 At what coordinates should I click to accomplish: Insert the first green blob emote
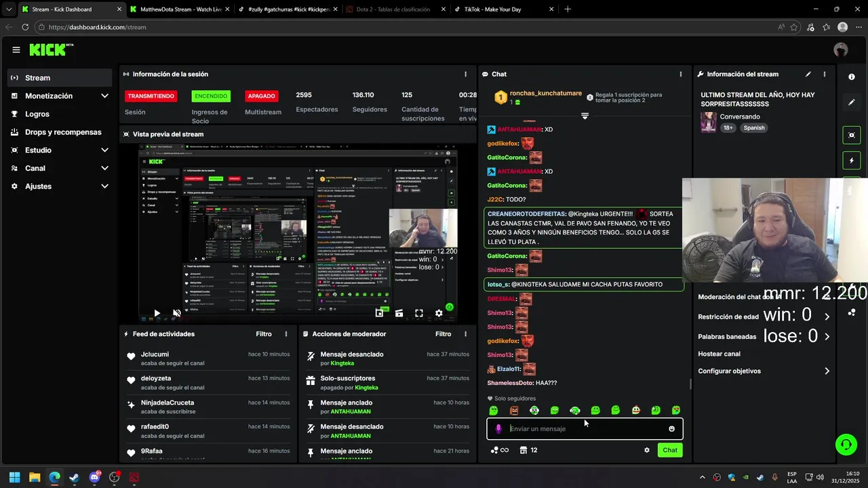click(494, 410)
